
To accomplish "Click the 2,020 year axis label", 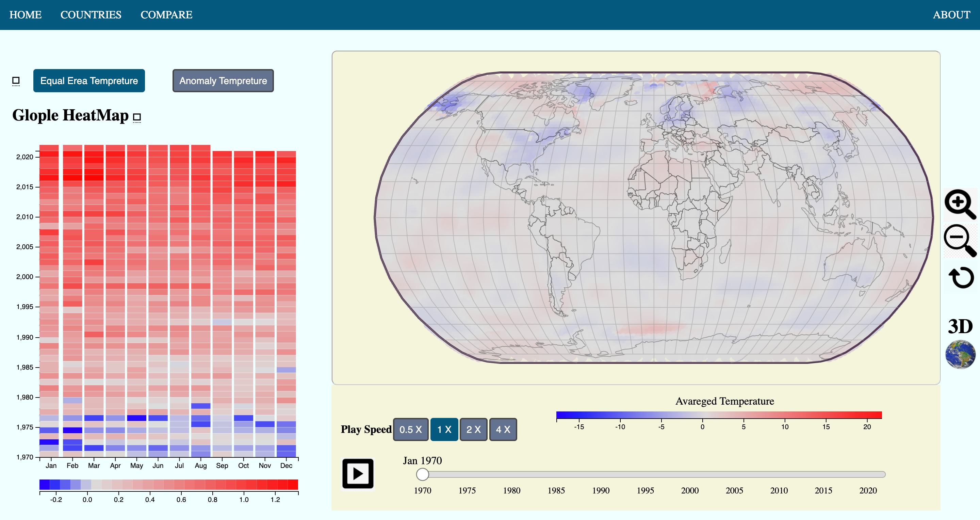I will (25, 157).
